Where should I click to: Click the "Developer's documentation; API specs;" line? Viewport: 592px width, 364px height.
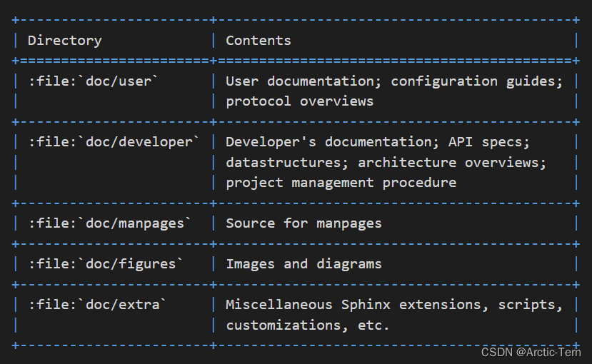[378, 142]
